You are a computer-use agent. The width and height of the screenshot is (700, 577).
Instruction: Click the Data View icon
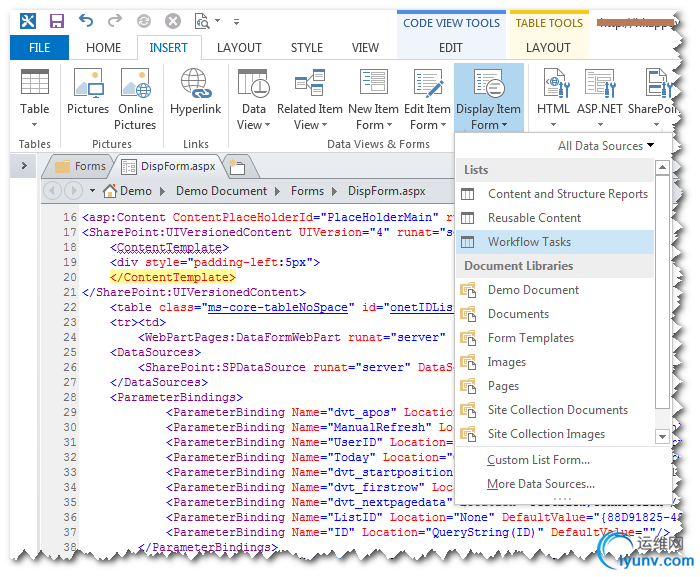pyautogui.click(x=253, y=83)
